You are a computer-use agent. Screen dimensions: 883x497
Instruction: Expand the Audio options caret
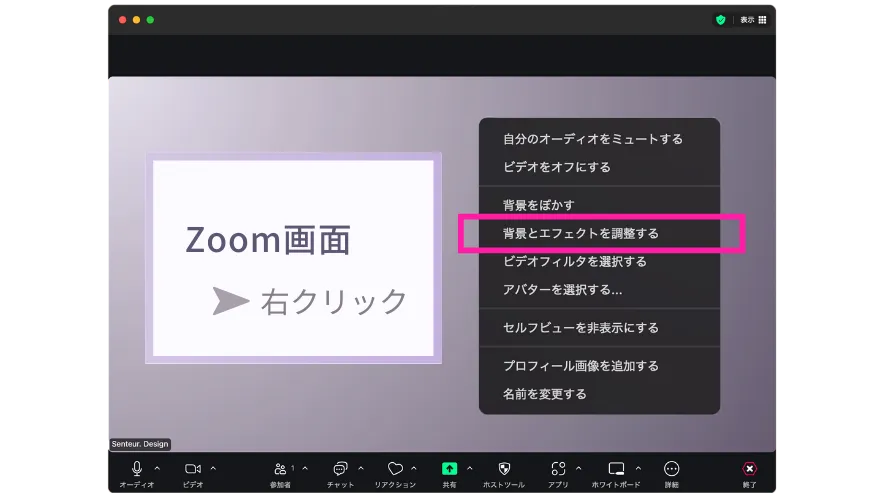click(157, 468)
